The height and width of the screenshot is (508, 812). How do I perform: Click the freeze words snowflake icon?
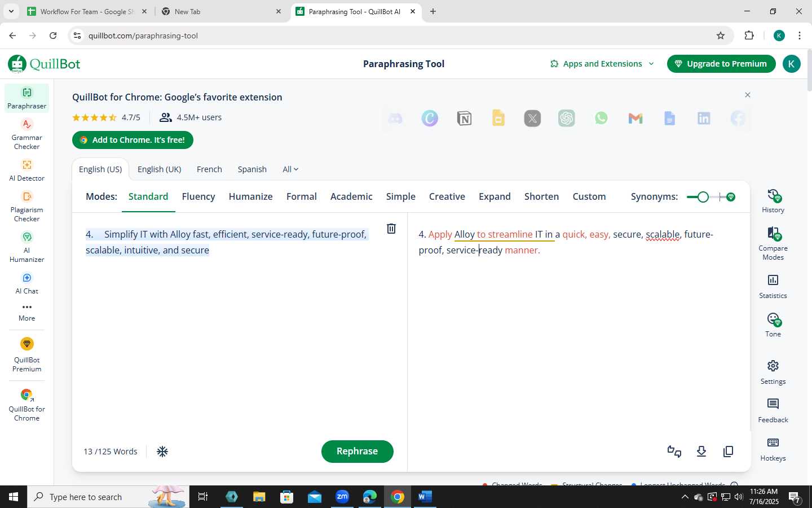coord(162,452)
